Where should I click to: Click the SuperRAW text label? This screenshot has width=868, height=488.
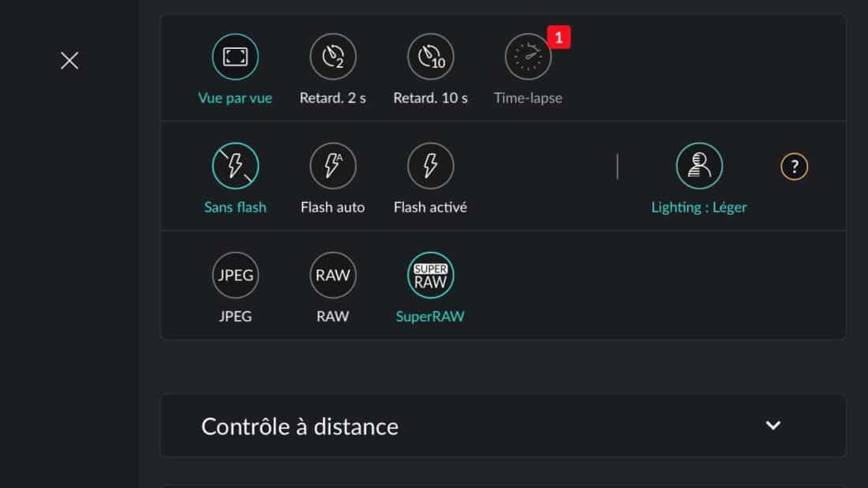click(430, 317)
